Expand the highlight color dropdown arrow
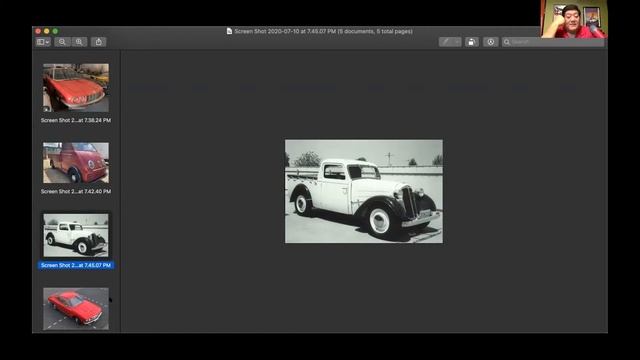This screenshot has height=360, width=640. click(x=457, y=42)
